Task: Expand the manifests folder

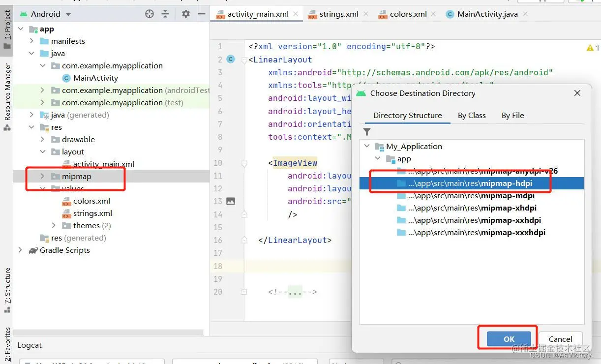Action: pyautogui.click(x=31, y=41)
